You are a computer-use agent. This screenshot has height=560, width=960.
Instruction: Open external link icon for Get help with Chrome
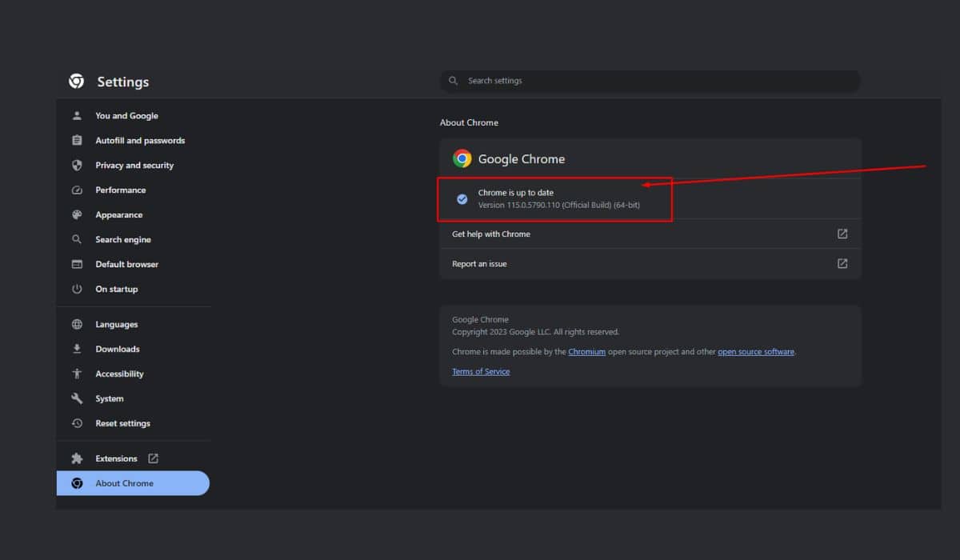coord(842,234)
